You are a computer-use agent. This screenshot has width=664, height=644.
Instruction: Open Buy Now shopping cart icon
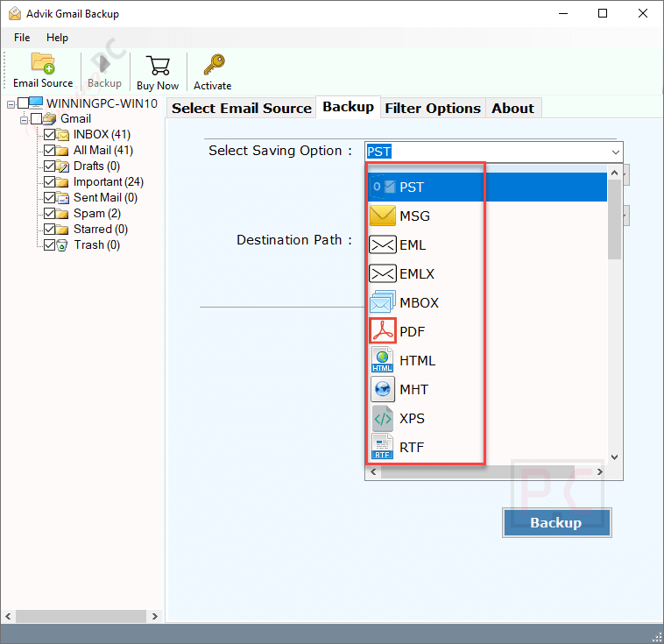tap(158, 66)
